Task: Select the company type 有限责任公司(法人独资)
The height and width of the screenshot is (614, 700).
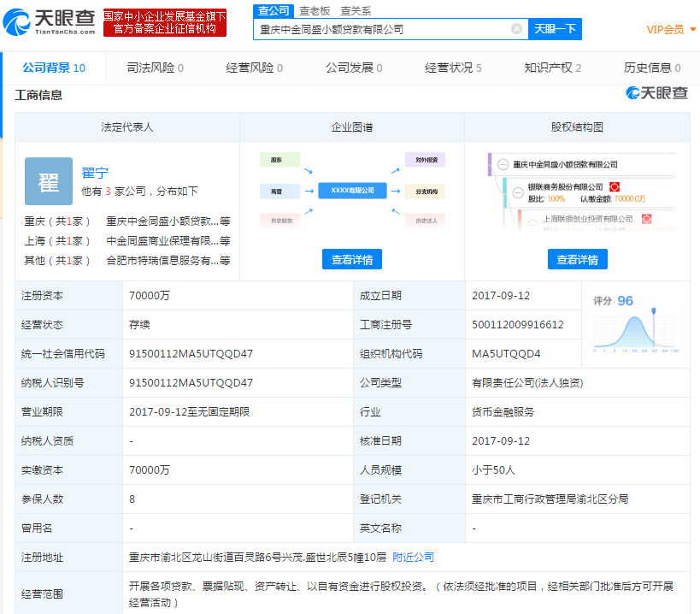Action: [527, 383]
